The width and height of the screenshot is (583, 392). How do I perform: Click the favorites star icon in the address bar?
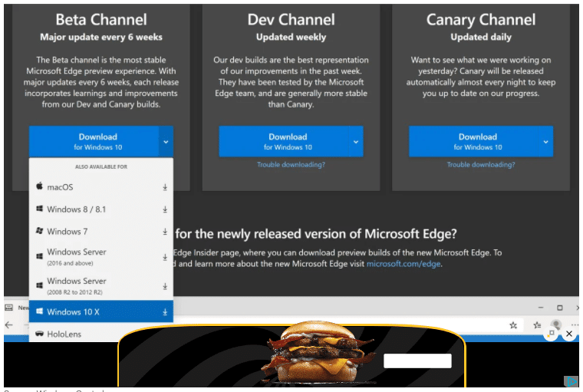pyautogui.click(x=513, y=325)
